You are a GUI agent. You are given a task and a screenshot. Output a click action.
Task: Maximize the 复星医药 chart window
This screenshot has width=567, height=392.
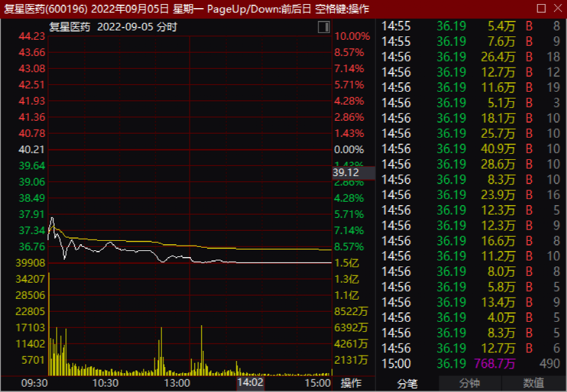(x=541, y=8)
